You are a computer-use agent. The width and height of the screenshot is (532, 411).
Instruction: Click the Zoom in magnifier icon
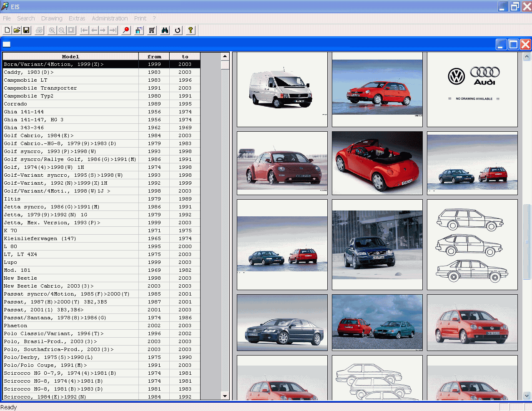click(x=52, y=30)
